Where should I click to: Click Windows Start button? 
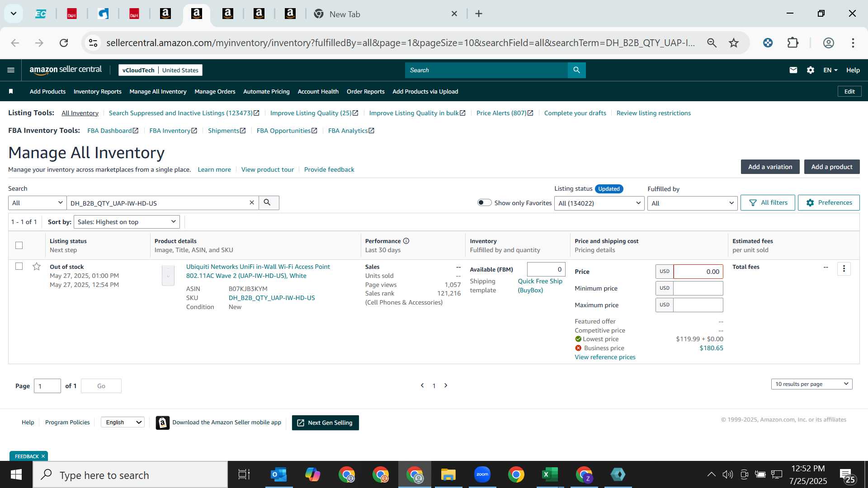[x=16, y=475]
